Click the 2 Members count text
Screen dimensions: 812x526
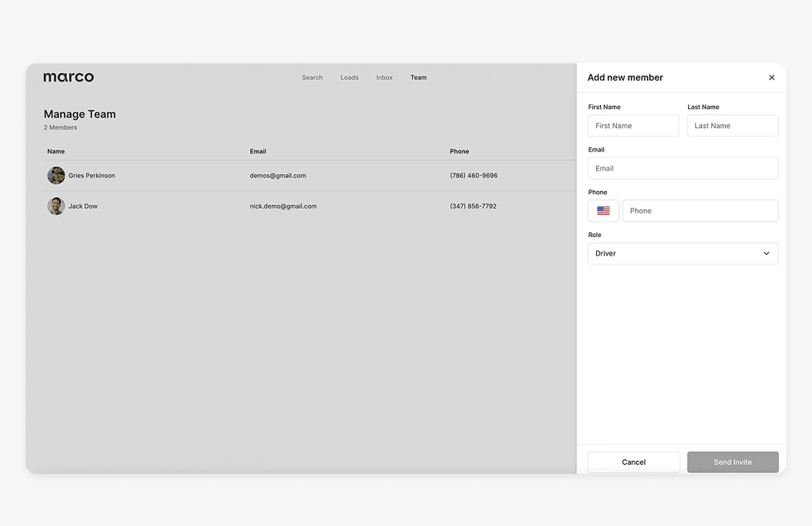[x=60, y=127]
